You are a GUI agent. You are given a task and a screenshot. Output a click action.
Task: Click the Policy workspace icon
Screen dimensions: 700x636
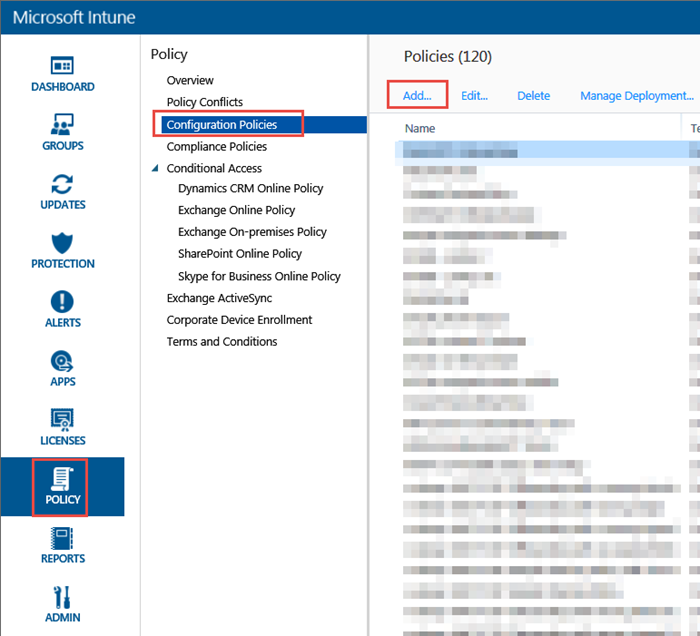pyautogui.click(x=62, y=479)
